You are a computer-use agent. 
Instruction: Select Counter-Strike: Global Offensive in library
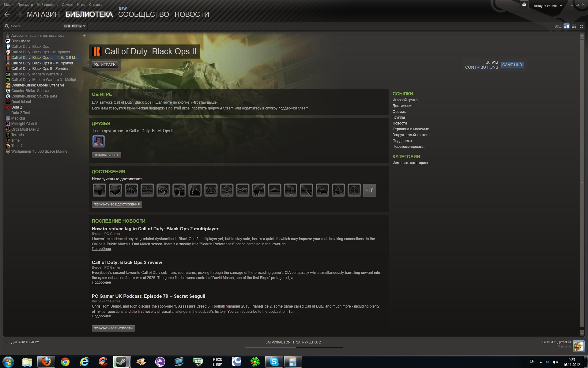(38, 85)
